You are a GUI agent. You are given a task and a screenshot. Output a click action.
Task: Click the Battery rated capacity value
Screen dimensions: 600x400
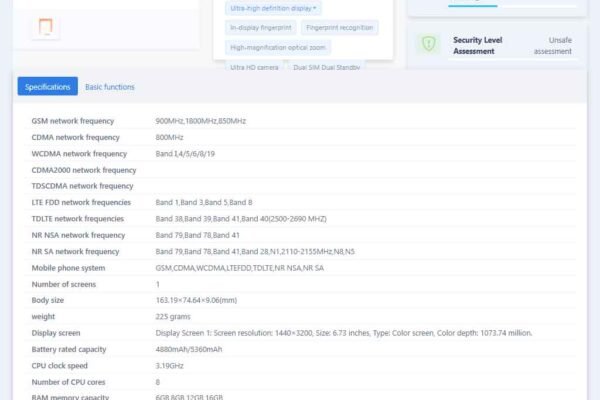(x=189, y=349)
